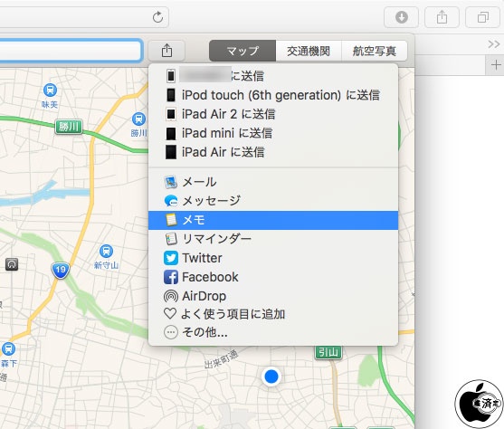Share to Twitter
The width and height of the screenshot is (504, 429).
tap(273, 258)
